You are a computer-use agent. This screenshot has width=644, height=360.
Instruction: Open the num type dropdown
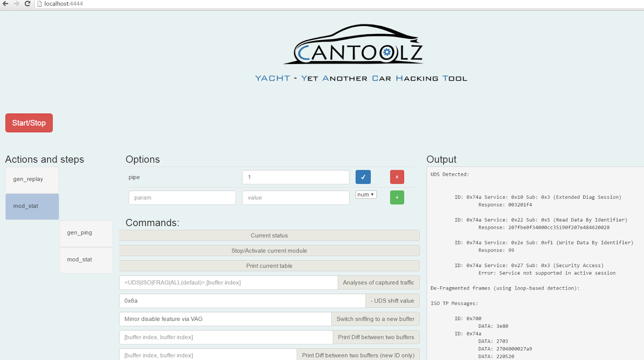[x=366, y=195]
